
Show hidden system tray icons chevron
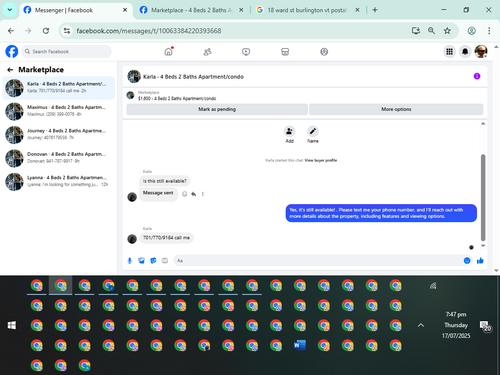click(421, 325)
